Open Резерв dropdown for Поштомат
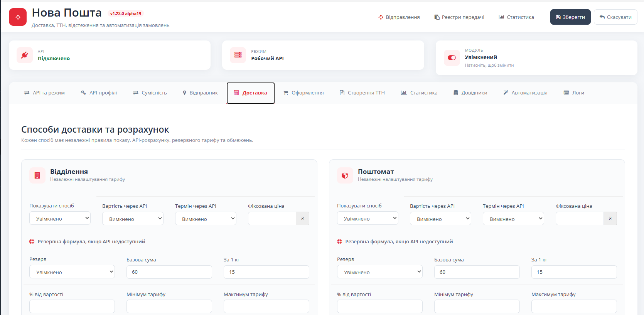The height and width of the screenshot is (315, 644). (380, 272)
